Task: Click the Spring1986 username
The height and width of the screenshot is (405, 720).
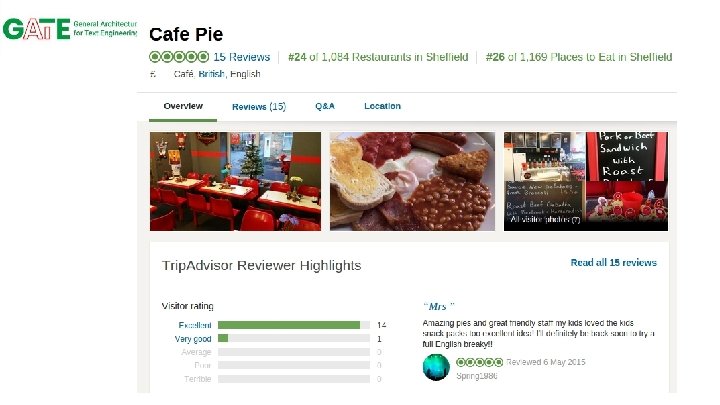Action: coord(477,376)
